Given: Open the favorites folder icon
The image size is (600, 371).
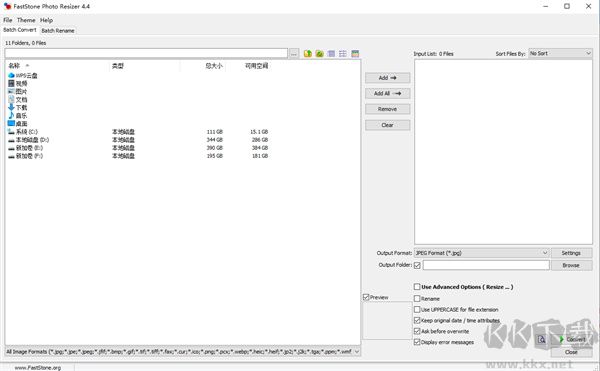Looking at the screenshot, I should (x=320, y=54).
